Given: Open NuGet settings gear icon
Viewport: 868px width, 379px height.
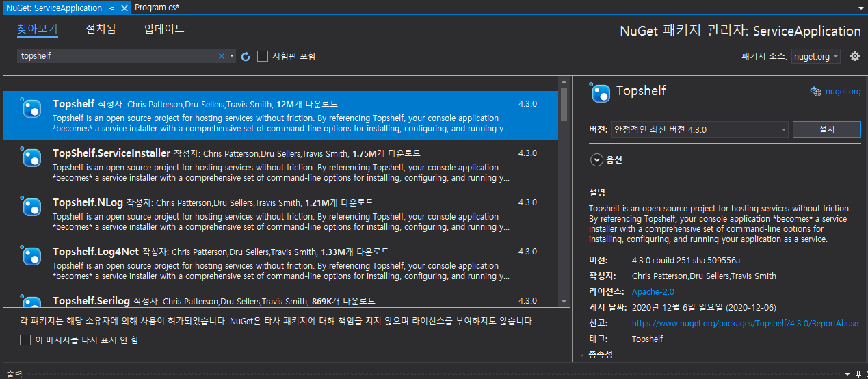Looking at the screenshot, I should (x=854, y=56).
